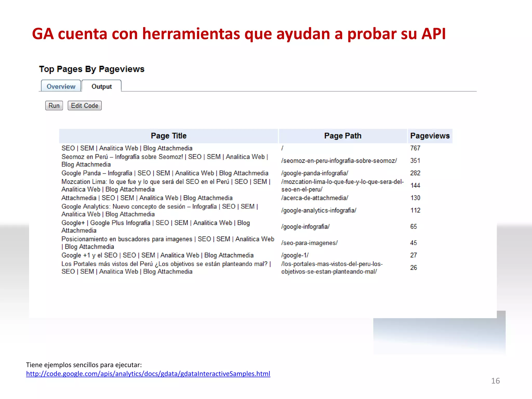The height and width of the screenshot is (399, 532).
Task: Click 'Los Portales más vistos del Perú' title
Action: pyautogui.click(x=166, y=268)
